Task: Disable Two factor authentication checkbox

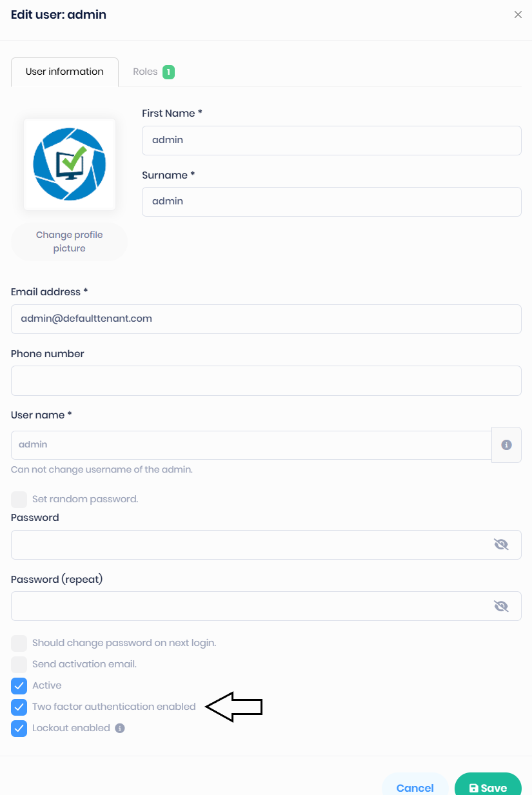Action: pos(19,707)
